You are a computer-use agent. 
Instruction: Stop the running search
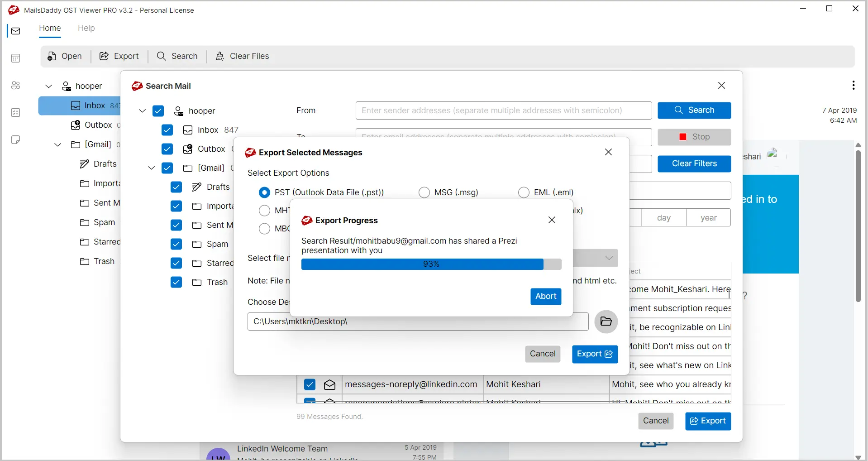pos(694,137)
